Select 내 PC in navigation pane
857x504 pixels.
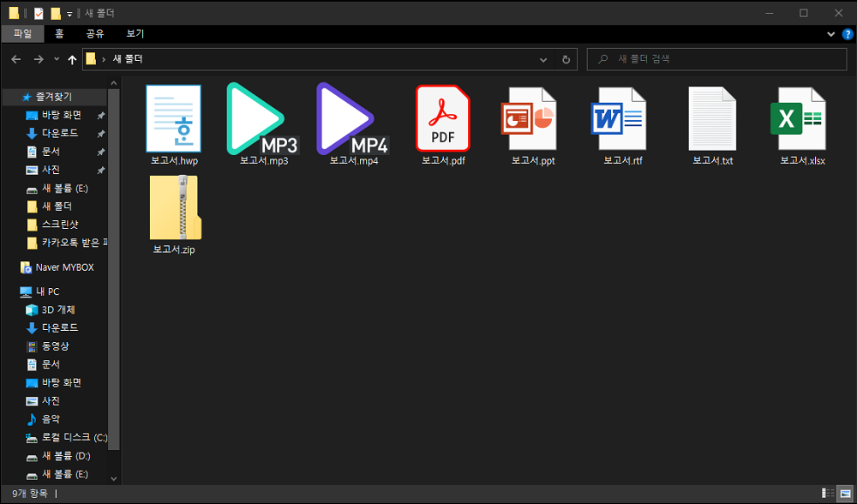click(47, 292)
